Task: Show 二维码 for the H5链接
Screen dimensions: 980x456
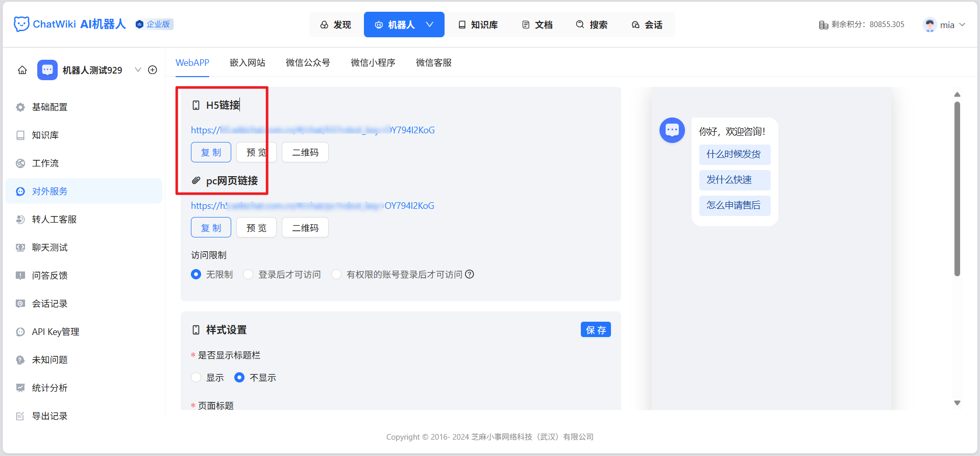Action: (x=305, y=152)
